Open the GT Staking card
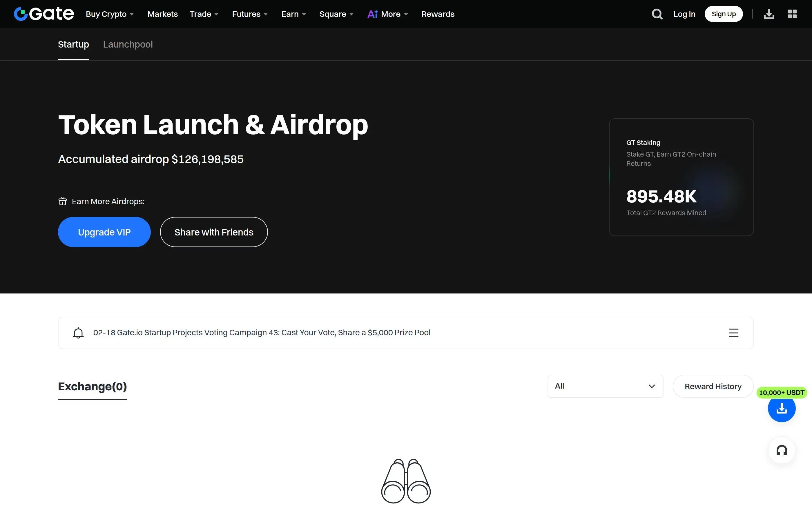This screenshot has width=812, height=522. [x=681, y=177]
